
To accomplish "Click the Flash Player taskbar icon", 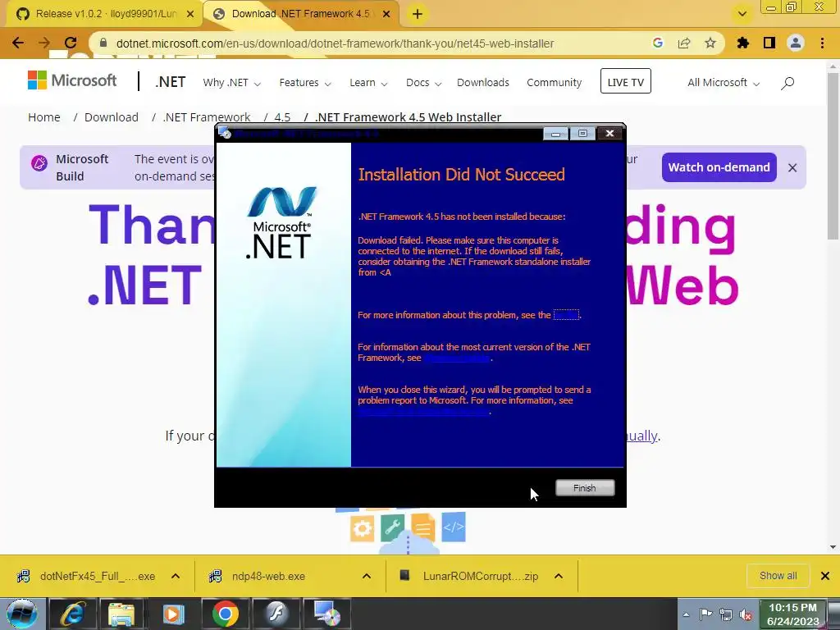I will (276, 614).
